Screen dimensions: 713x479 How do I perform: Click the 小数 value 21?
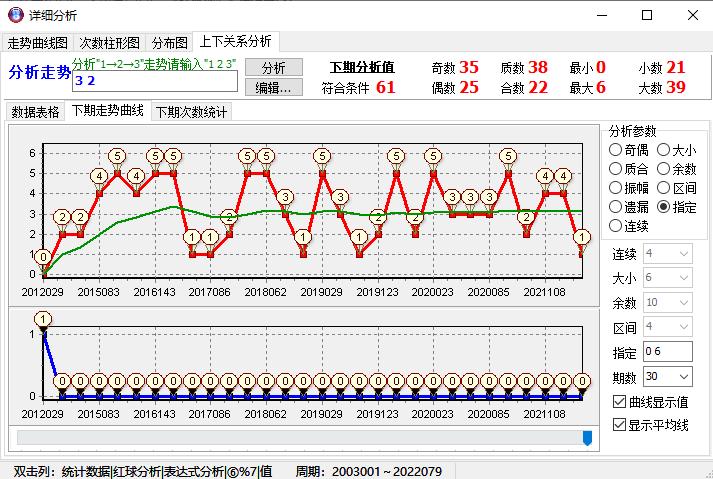[676, 67]
